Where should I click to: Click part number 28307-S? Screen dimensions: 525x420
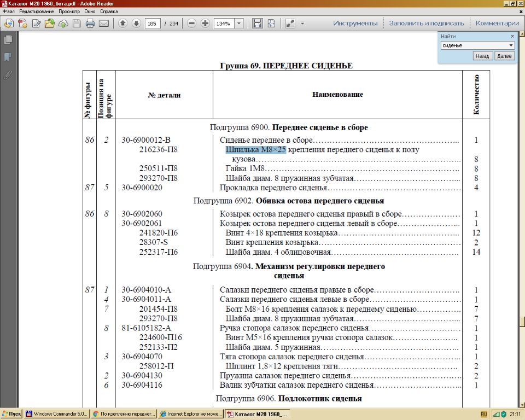pyautogui.click(x=154, y=242)
